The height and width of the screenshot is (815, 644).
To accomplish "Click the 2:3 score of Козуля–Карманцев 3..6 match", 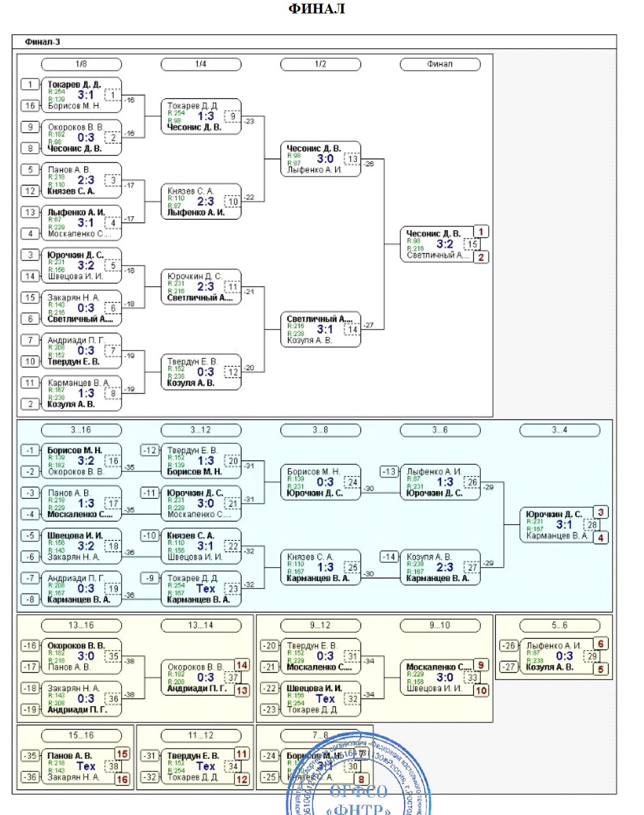I will click(445, 568).
